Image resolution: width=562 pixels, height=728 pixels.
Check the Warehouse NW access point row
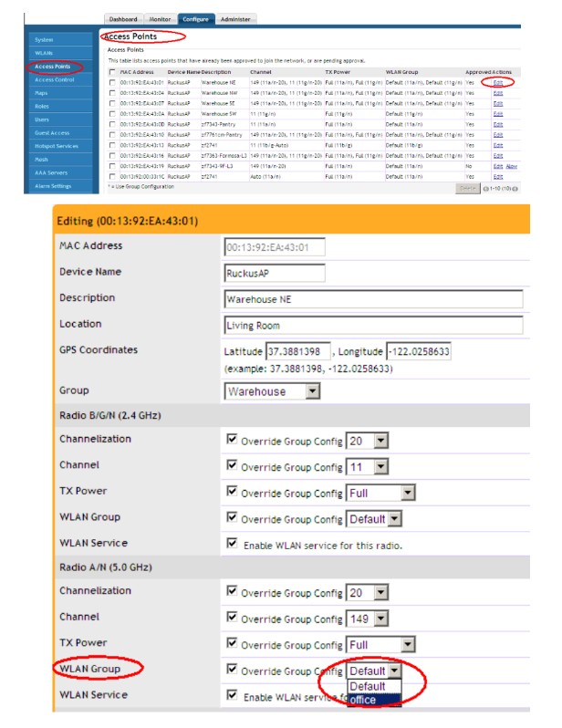(112, 93)
